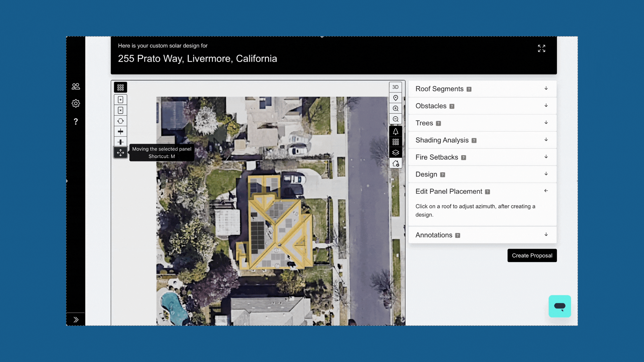Image resolution: width=644 pixels, height=362 pixels.
Task: Click help icon next to Fire Setbacks
Action: pos(464,158)
